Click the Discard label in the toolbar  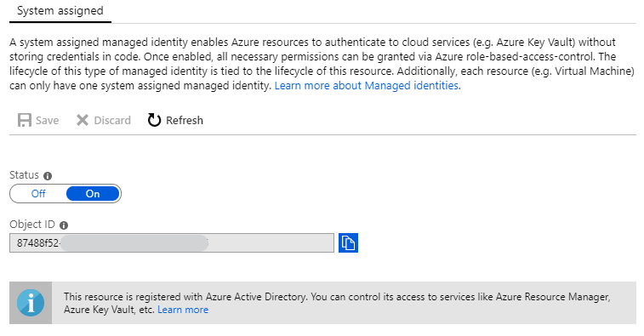tap(112, 120)
